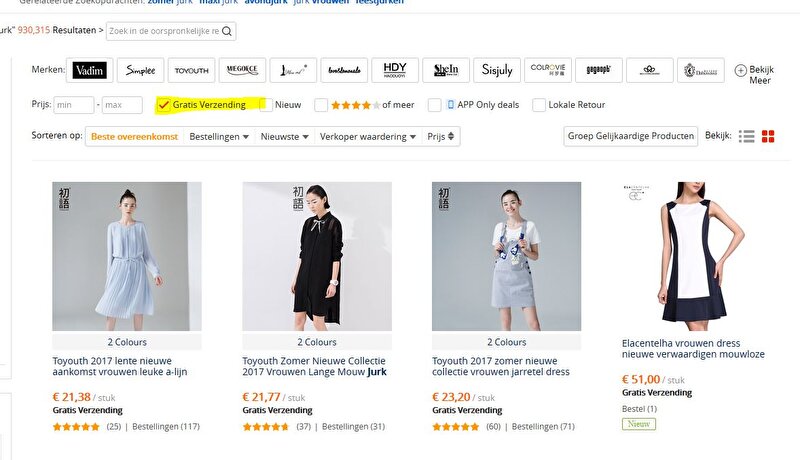Open the black shirt dress image
Image resolution: width=800 pixels, height=460 pixels.
click(x=317, y=257)
